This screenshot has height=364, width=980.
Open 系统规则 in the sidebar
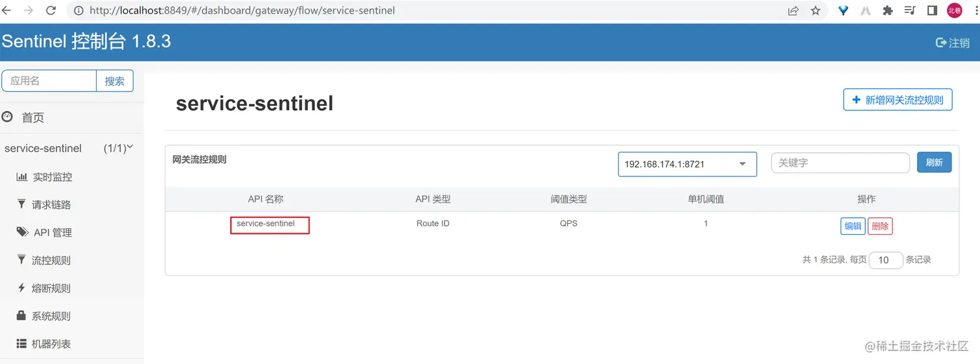(x=43, y=316)
